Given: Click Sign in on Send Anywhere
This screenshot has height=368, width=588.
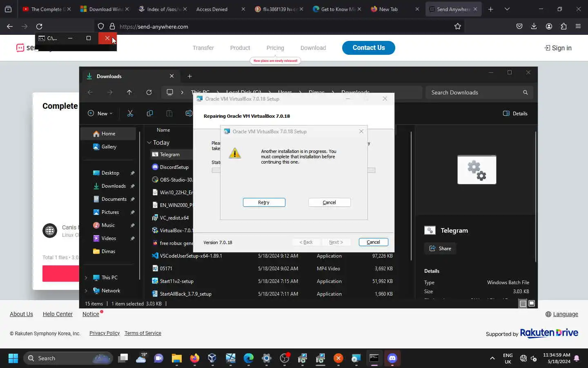Looking at the screenshot, I should [558, 48].
